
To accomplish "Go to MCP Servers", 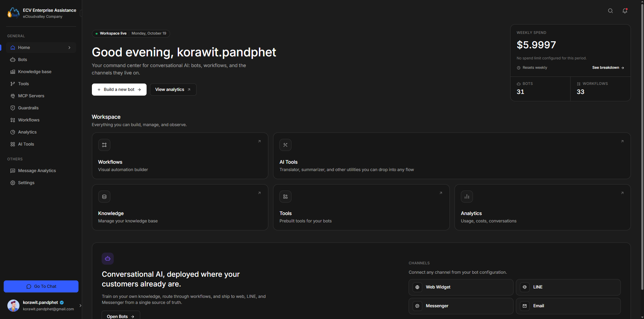I will pyautogui.click(x=41, y=96).
